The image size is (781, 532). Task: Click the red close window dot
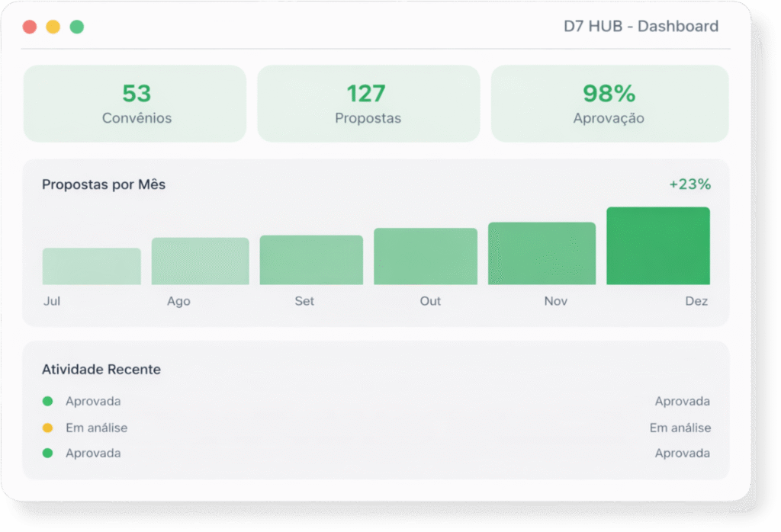tap(30, 27)
